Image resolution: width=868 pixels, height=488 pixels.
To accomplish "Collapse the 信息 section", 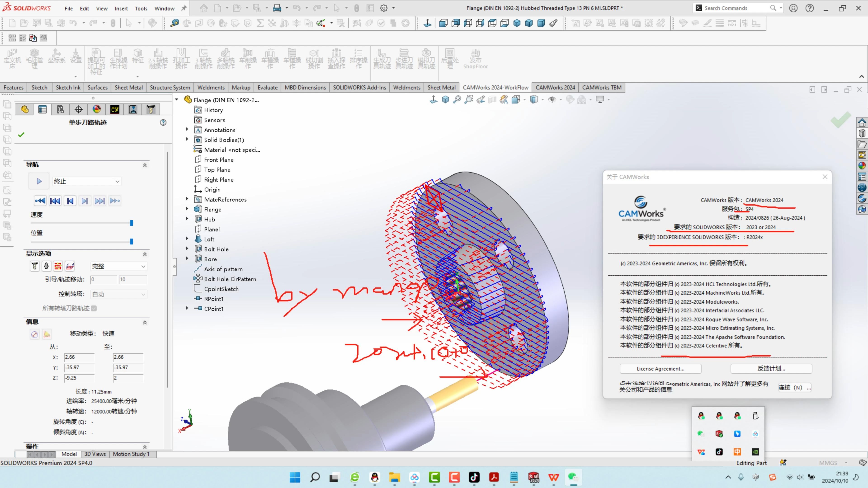I will tap(145, 322).
